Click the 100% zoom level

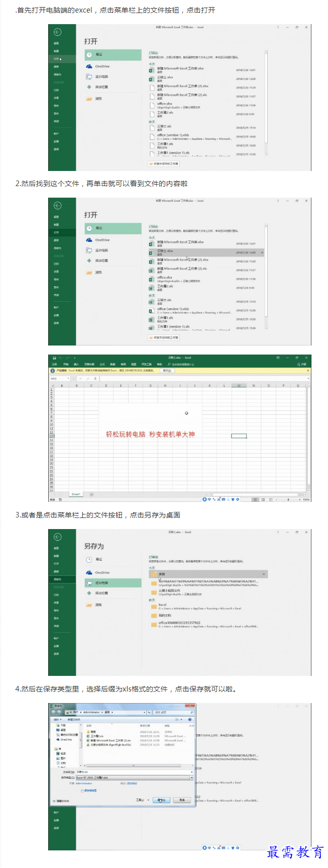pyautogui.click(x=306, y=499)
